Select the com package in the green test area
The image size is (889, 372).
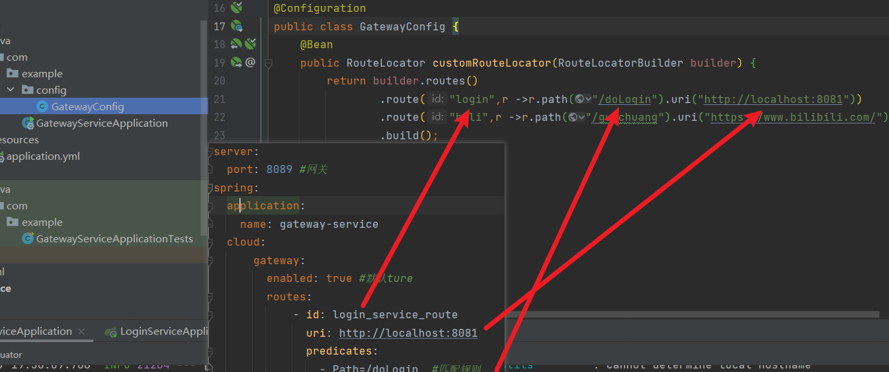tap(17, 206)
